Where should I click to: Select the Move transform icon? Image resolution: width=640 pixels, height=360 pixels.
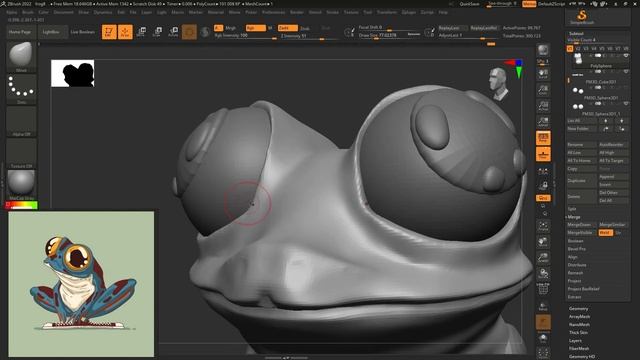coord(141,32)
